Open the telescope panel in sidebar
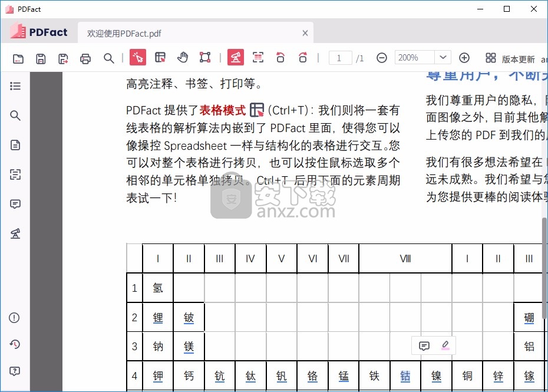Image resolution: width=548 pixels, height=392 pixels. pyautogui.click(x=15, y=233)
